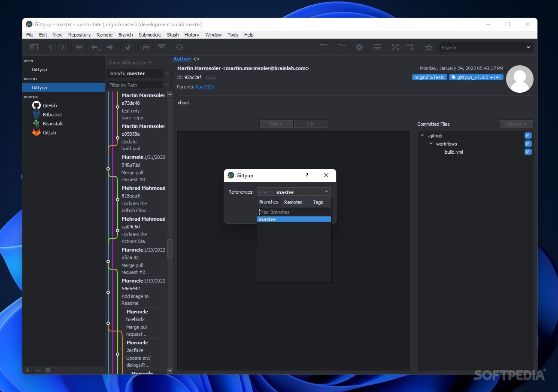
Task: Select the Gittyup entry under RECENT
Action: [64, 87]
